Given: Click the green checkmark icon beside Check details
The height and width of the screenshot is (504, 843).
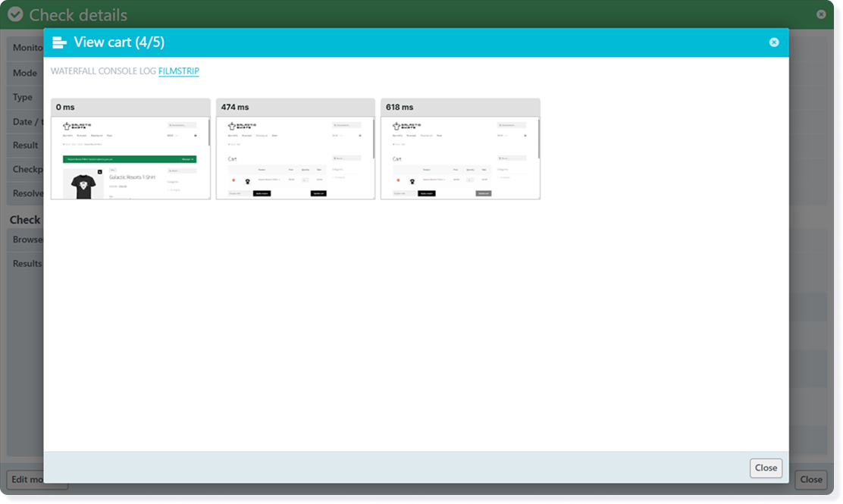Looking at the screenshot, I should pos(15,14).
